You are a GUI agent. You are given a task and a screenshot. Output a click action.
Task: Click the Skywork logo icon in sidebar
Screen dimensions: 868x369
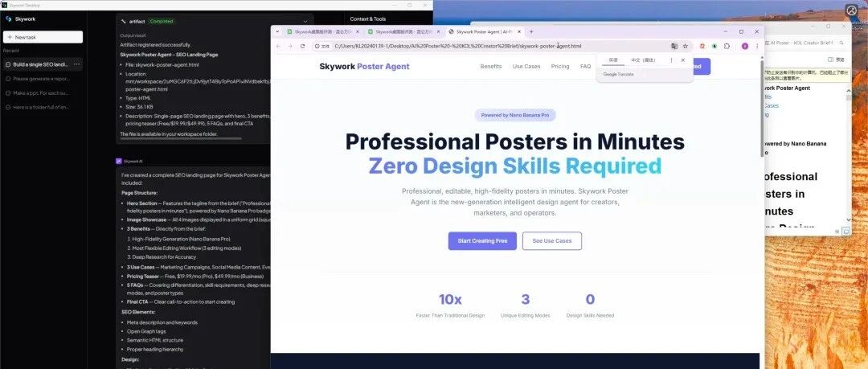8,18
